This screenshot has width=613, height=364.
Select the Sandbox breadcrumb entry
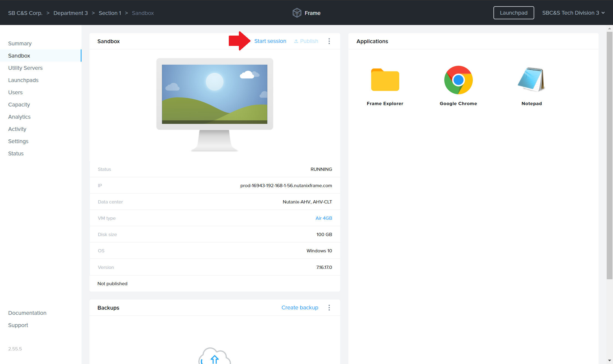tap(143, 13)
